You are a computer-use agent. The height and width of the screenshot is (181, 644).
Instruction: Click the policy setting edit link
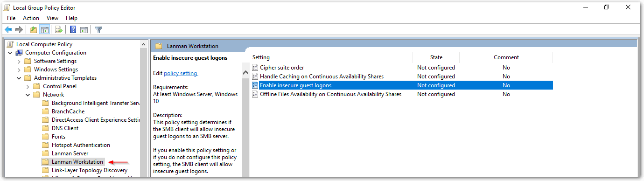point(181,73)
